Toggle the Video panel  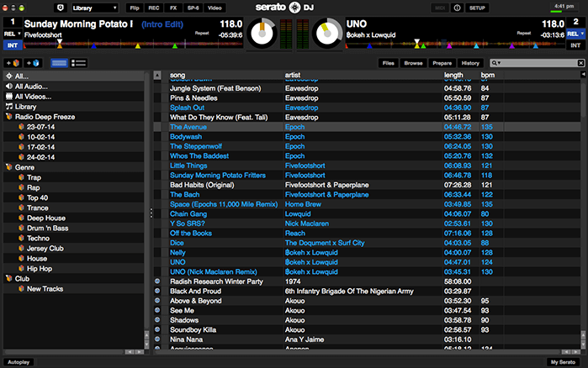(215, 8)
